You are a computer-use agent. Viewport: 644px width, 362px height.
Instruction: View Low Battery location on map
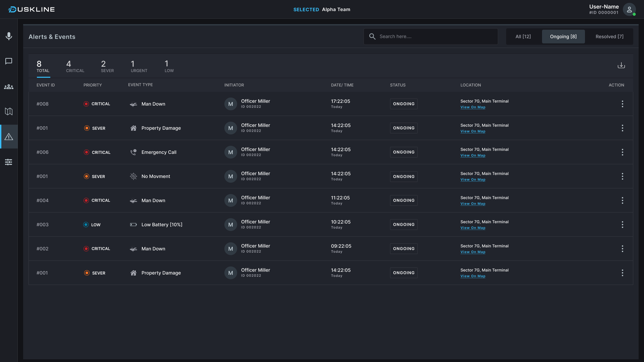click(473, 228)
